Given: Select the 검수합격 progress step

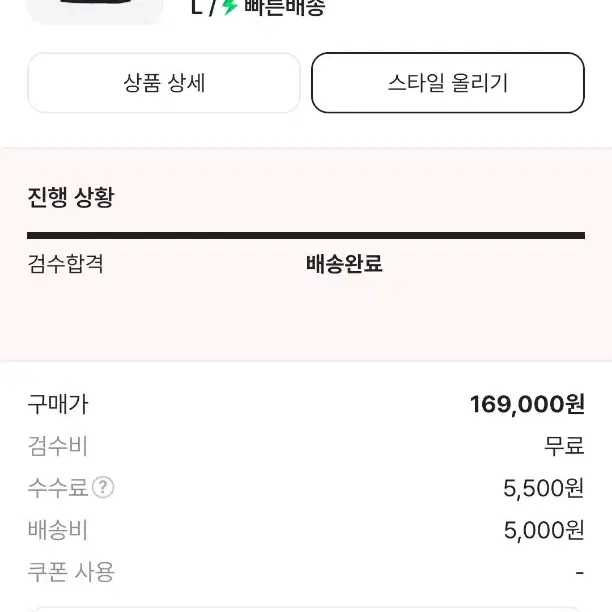Looking at the screenshot, I should pyautogui.click(x=66, y=263).
